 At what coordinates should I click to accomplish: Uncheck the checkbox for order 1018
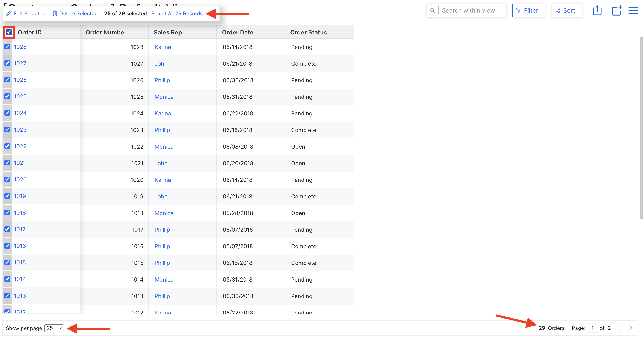[7, 213]
